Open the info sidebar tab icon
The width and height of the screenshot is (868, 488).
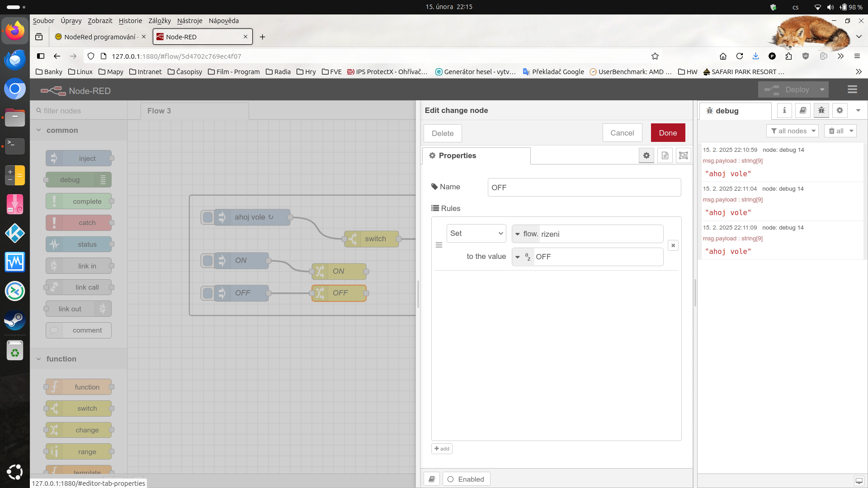pyautogui.click(x=784, y=110)
